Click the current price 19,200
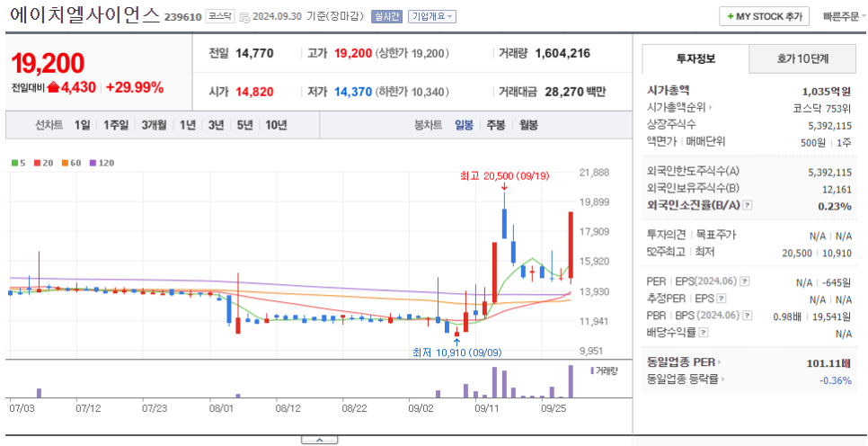This screenshot has width=868, height=446. click(x=48, y=63)
